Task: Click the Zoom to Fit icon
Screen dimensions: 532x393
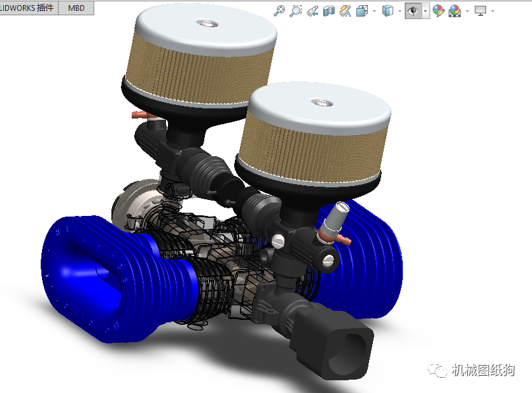Action: click(x=279, y=11)
